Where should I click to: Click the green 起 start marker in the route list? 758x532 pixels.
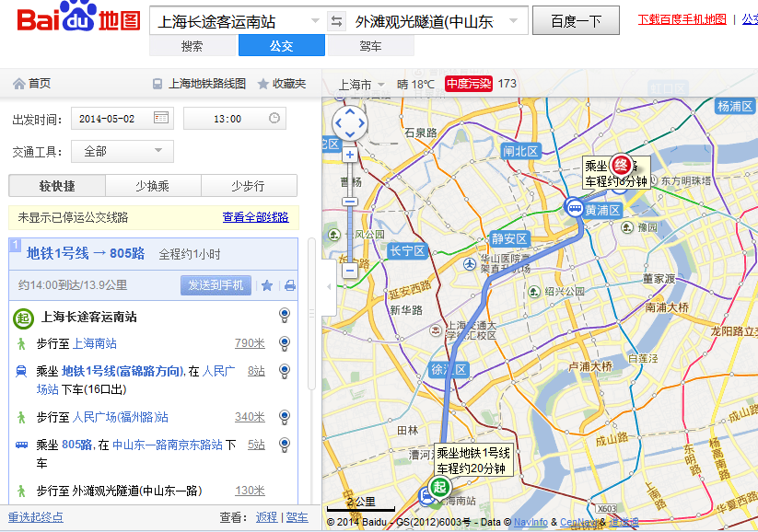tap(23, 318)
